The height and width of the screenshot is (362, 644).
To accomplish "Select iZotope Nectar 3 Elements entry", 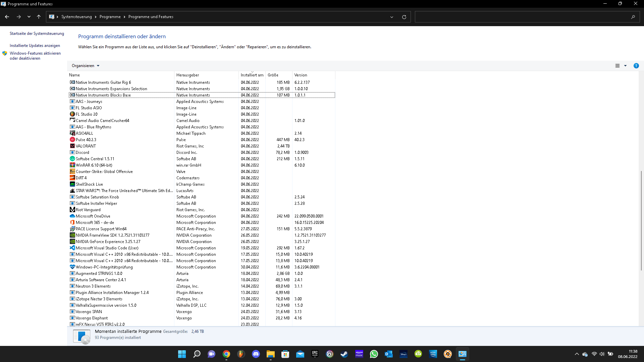I will click(202, 299).
